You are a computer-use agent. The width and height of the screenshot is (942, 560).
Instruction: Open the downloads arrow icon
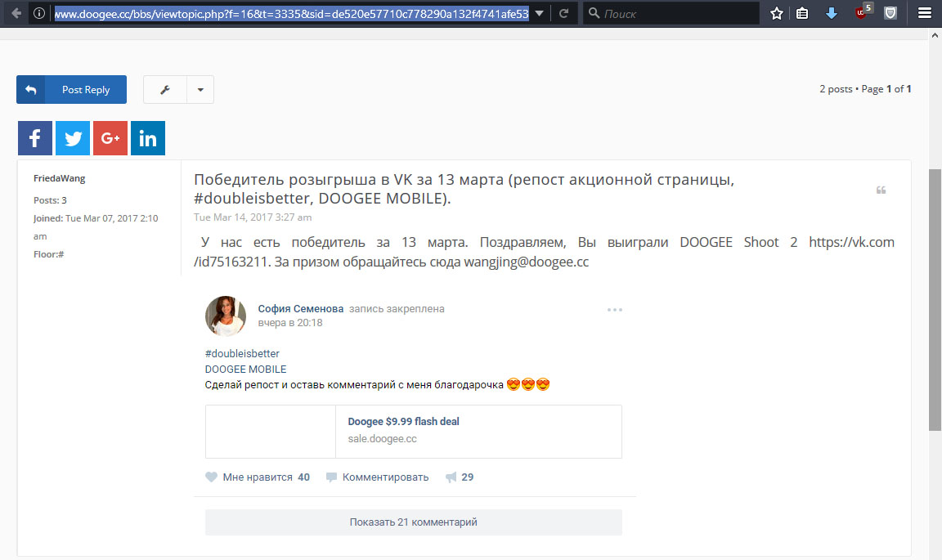point(832,13)
